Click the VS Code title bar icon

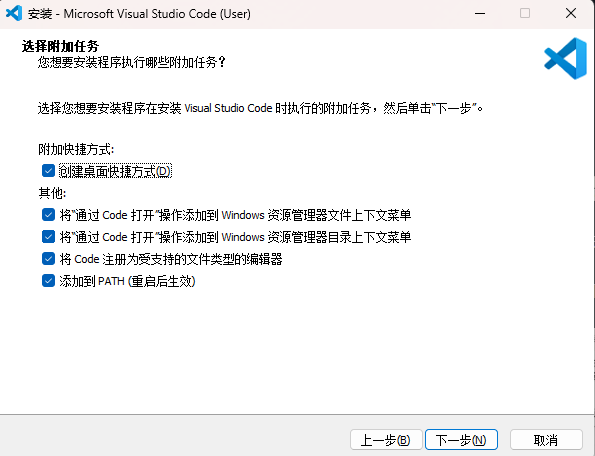[x=14, y=14]
